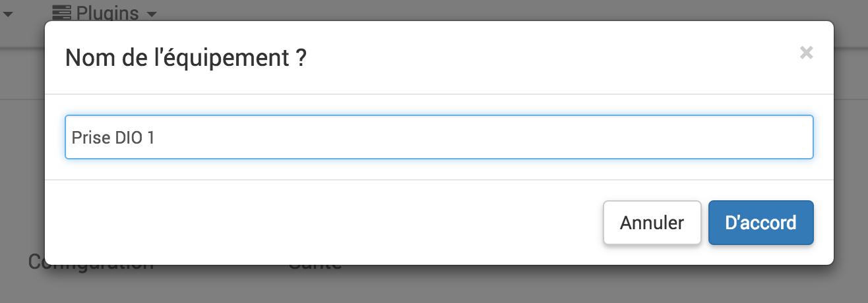This screenshot has height=303, width=868.
Task: Click the dimmed backdrop right of the dialog
Action: coord(852,165)
